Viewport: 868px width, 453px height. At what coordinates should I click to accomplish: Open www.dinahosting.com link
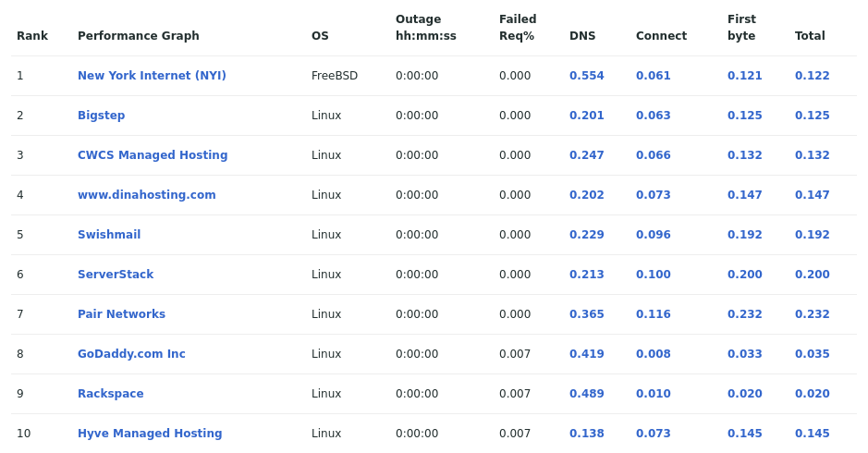coord(147,195)
